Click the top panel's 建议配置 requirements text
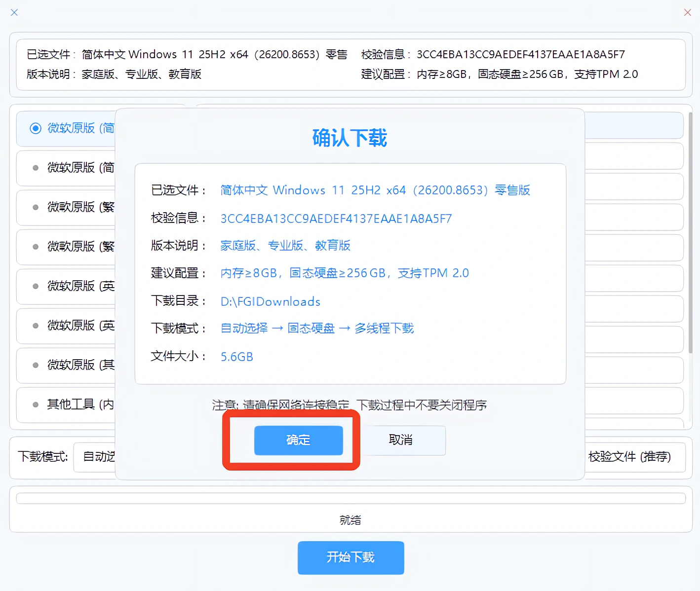The image size is (700, 591). (527, 74)
